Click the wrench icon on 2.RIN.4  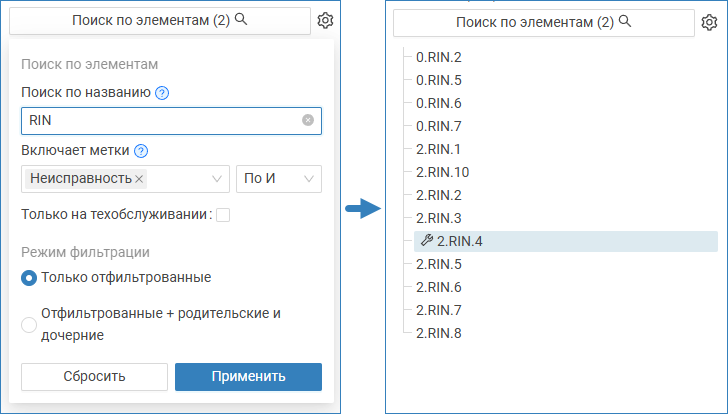coord(427,240)
